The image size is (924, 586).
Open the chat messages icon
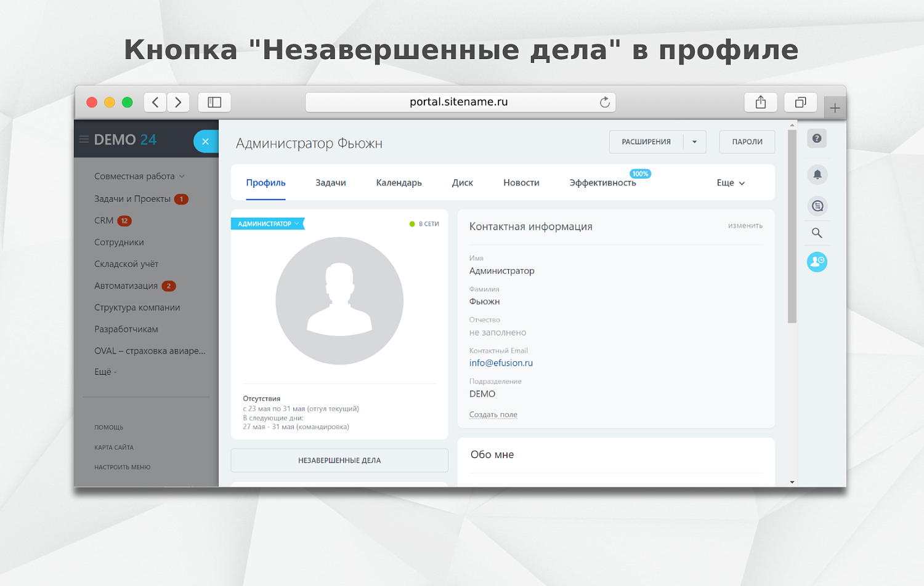pos(817,206)
